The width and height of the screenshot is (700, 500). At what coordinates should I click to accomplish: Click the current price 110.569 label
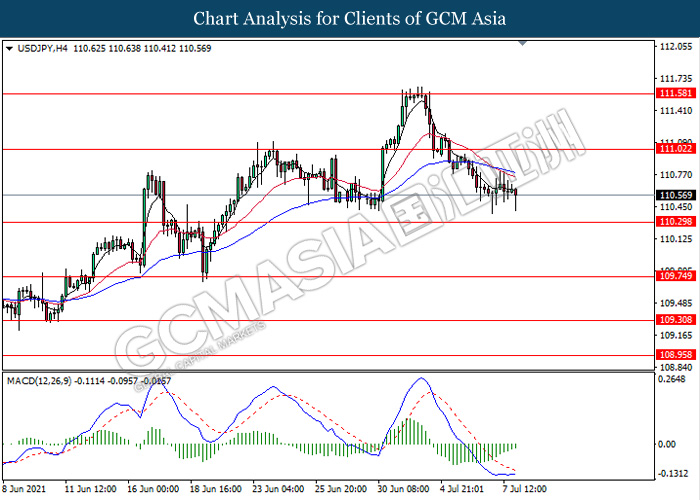coord(676,195)
